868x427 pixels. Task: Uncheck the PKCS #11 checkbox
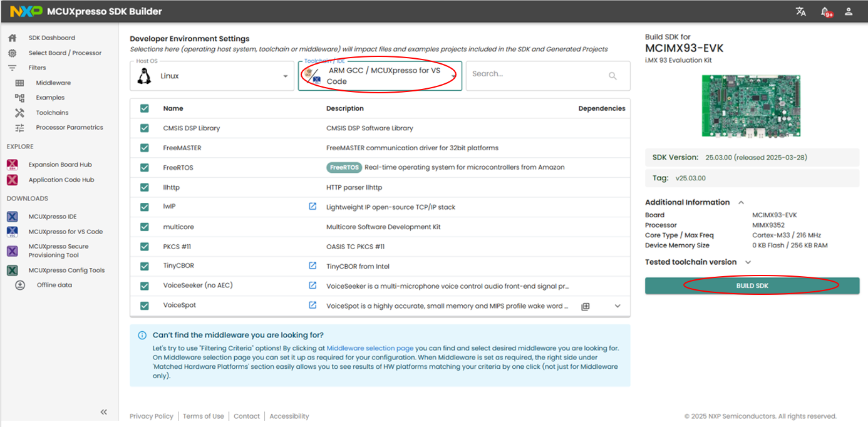pos(145,246)
